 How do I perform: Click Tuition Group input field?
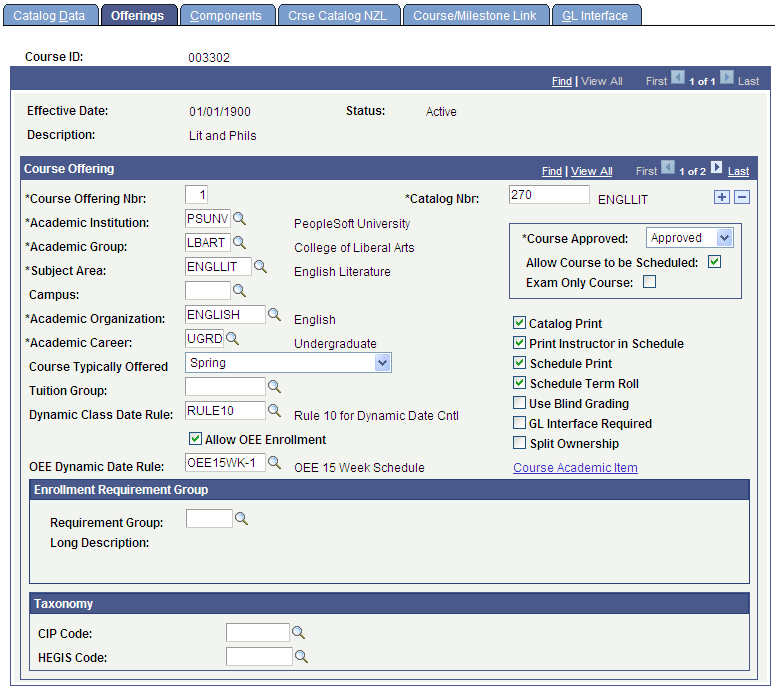225,387
